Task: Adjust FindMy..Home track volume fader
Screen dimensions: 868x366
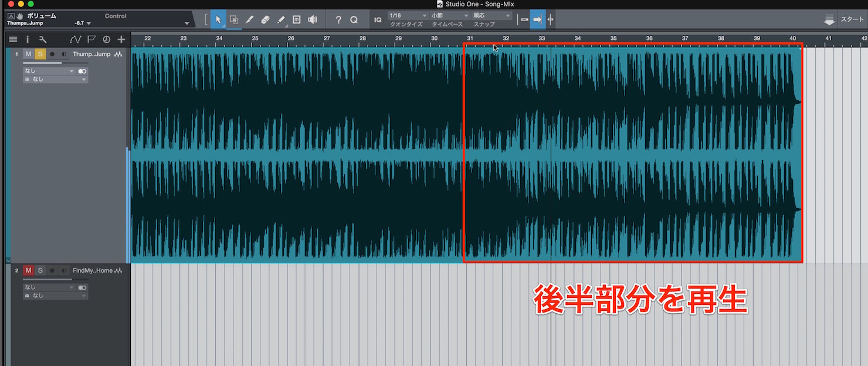Action: coord(55,279)
